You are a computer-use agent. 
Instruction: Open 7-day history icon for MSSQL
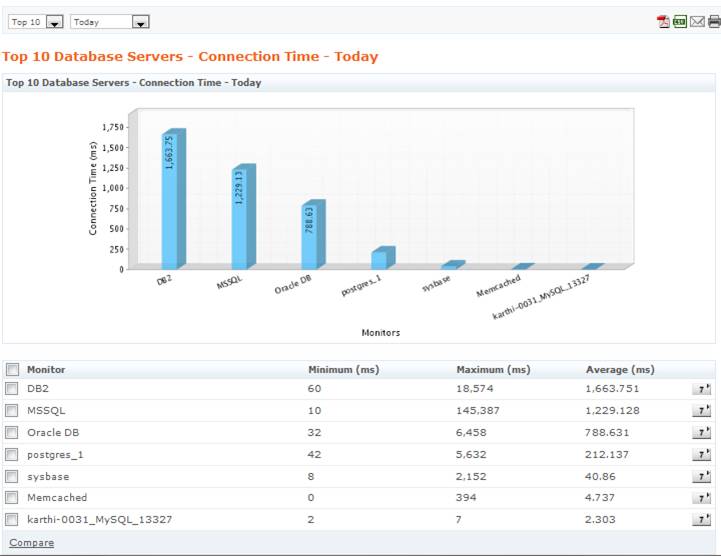coord(702,410)
